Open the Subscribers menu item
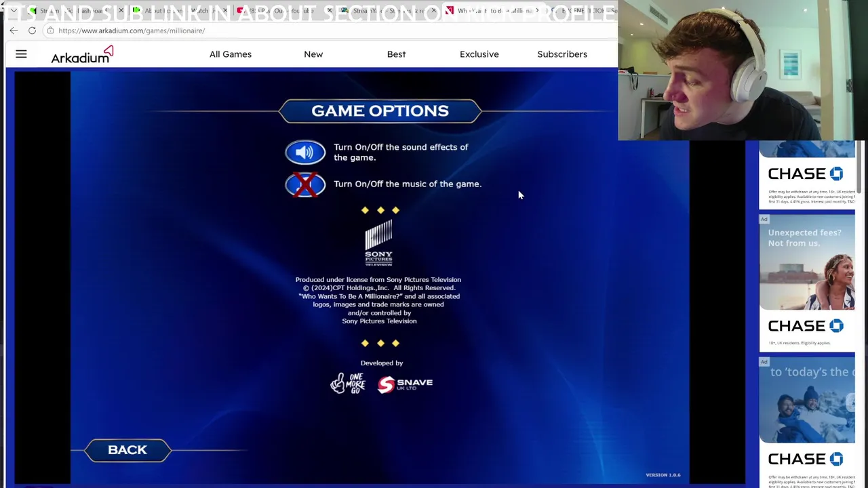The width and height of the screenshot is (868, 488). coord(562,54)
